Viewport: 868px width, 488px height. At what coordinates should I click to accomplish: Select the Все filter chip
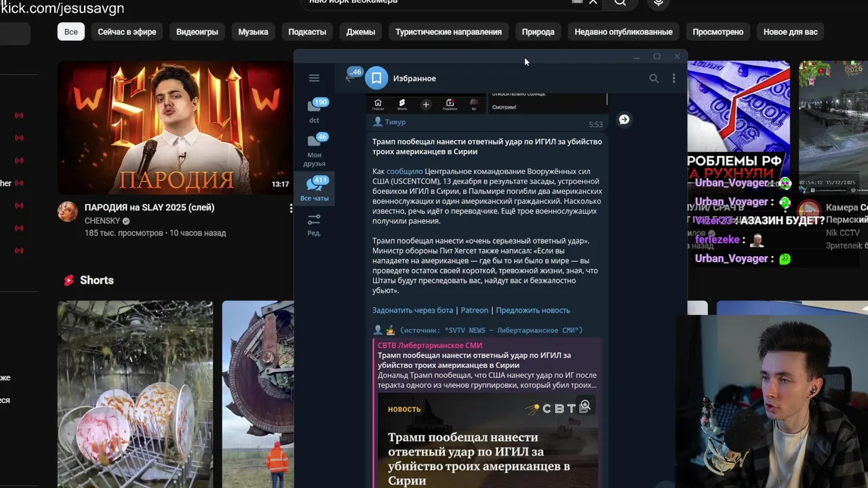pos(71,32)
